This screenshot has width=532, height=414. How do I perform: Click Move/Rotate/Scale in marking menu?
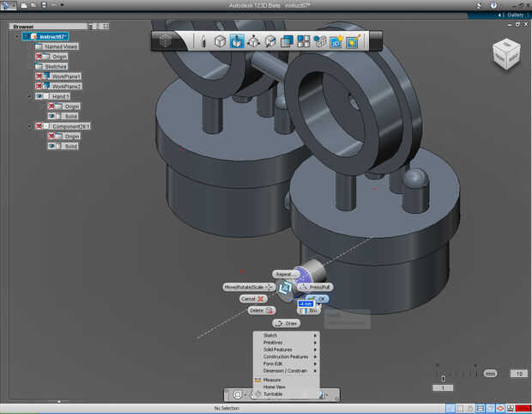coord(249,288)
